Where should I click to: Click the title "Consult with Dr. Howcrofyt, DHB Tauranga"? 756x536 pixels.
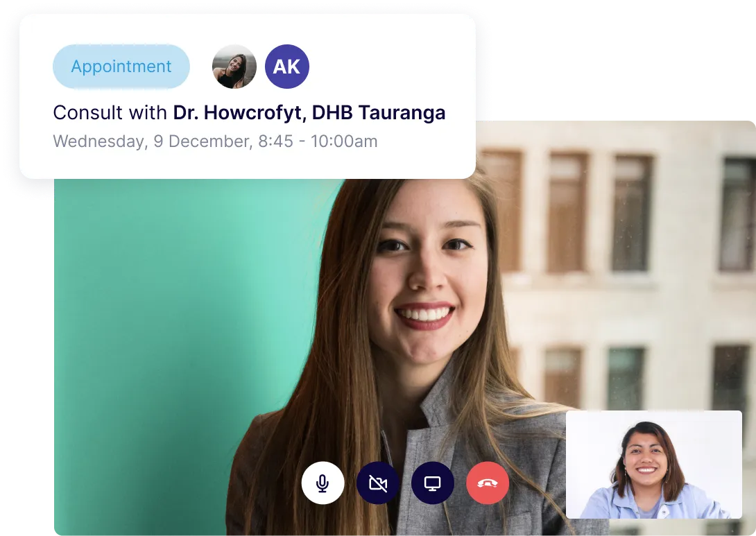249,113
